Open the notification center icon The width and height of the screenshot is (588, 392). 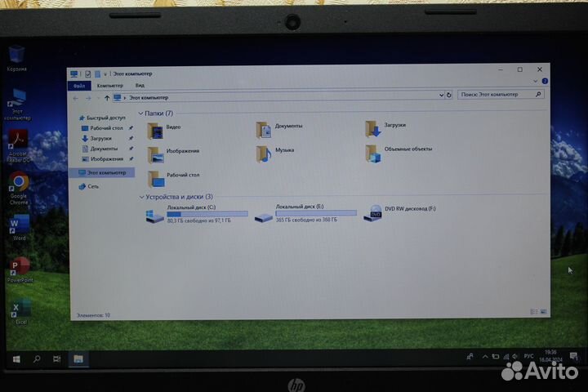(573, 356)
